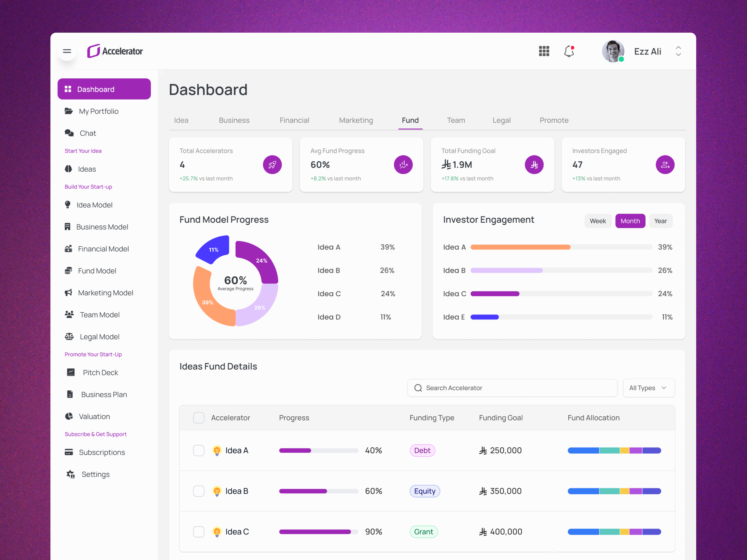Collapse the sidebar with the hamburger icon
The image size is (747, 560).
tap(67, 51)
